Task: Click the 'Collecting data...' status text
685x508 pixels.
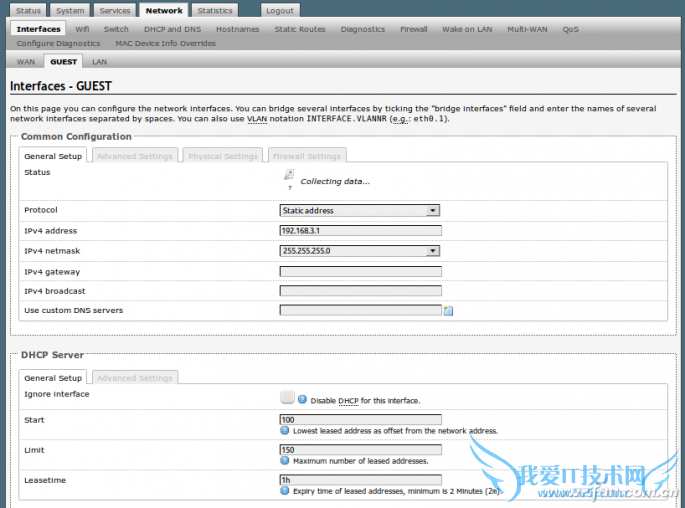Action: pos(335,181)
